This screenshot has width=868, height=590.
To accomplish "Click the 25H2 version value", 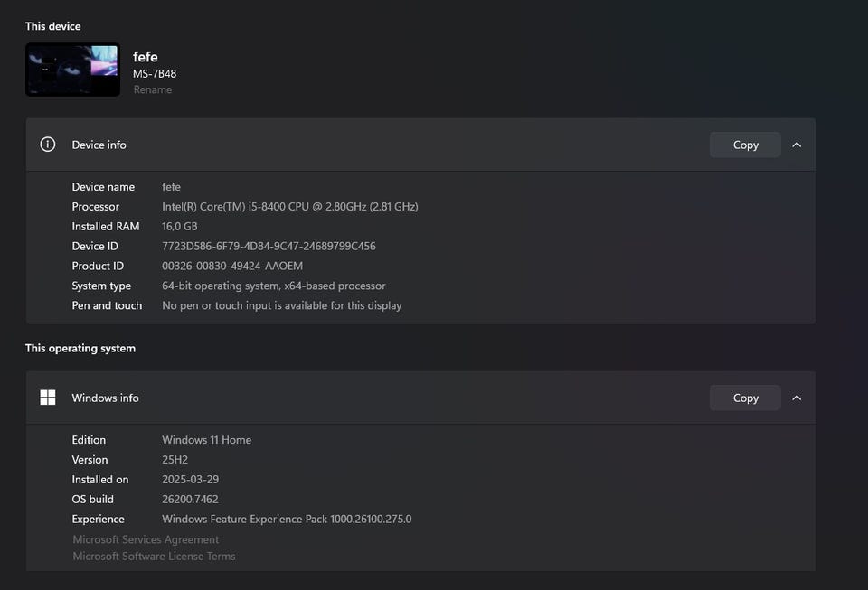I will tap(176, 460).
